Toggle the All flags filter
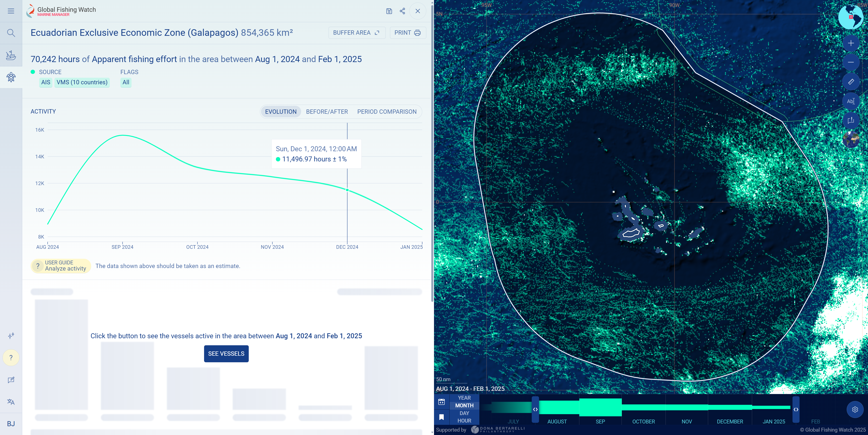 click(126, 82)
